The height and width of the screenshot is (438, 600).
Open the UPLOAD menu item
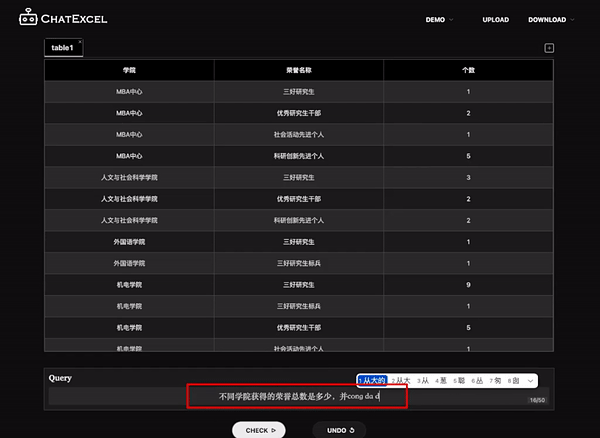[495, 19]
